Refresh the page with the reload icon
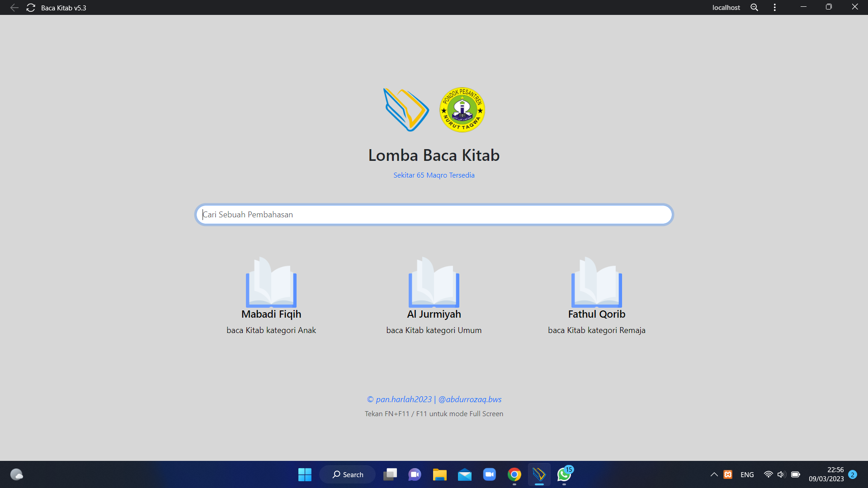This screenshot has height=488, width=868. pos(31,7)
